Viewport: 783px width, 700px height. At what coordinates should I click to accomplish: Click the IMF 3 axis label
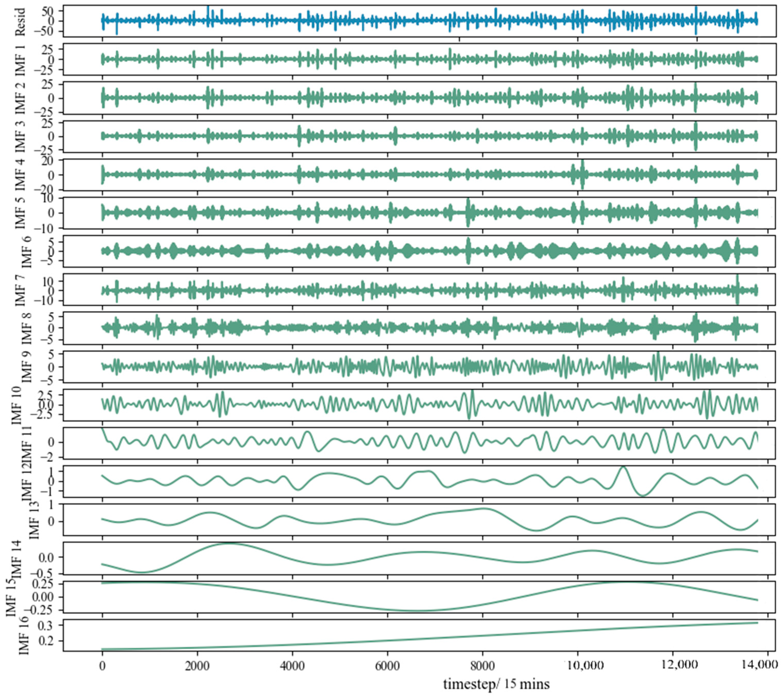[20, 136]
